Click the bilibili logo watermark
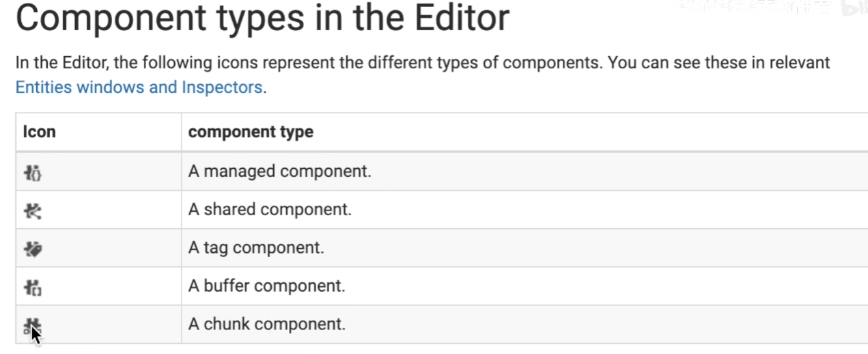Image resolution: width=868 pixels, height=354 pixels. (852, 9)
